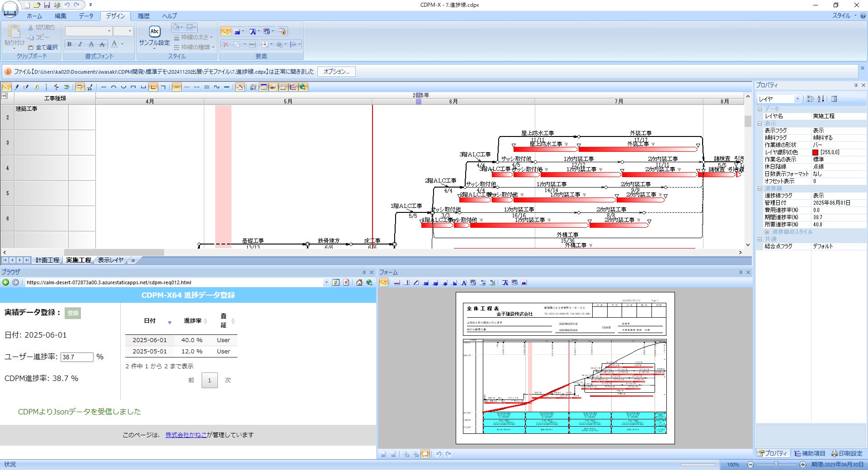Sort properties alphabetically with A-Z icon
This screenshot has width=868, height=470.
click(x=821, y=99)
